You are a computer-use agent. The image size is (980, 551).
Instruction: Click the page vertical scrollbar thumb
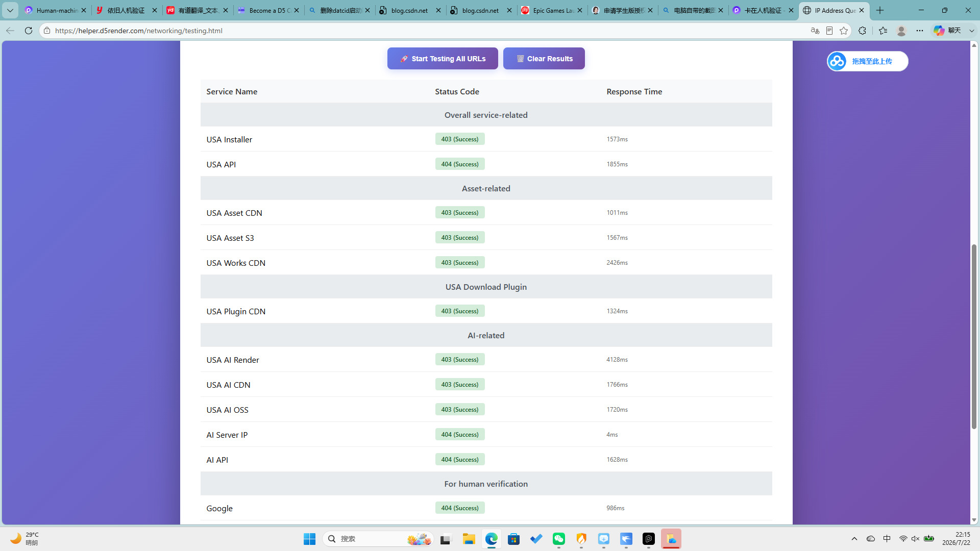click(x=974, y=337)
